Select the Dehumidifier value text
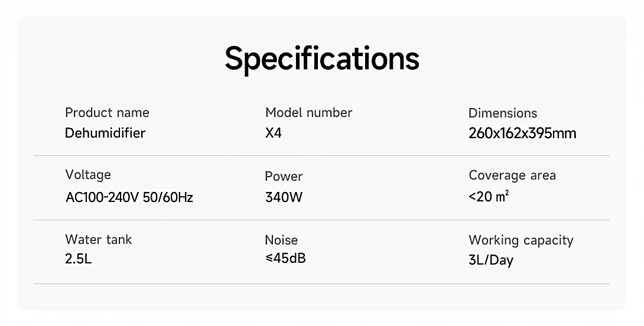The image size is (644, 326). (105, 133)
